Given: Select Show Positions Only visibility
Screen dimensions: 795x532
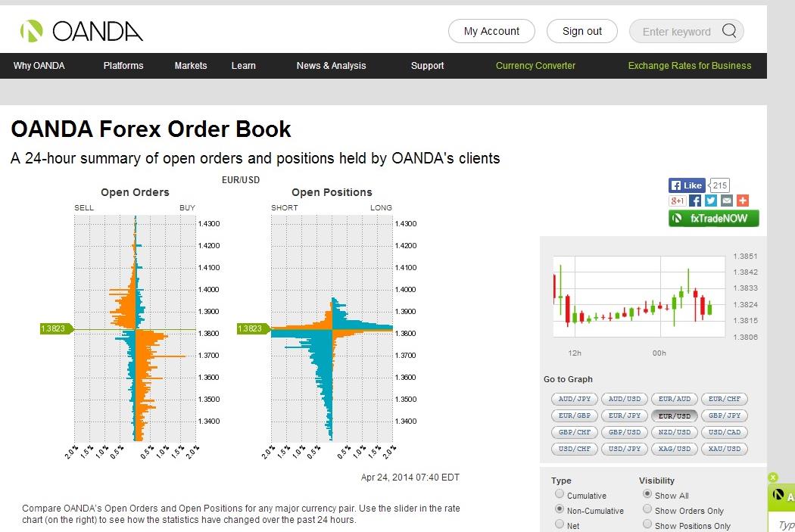Looking at the screenshot, I should tap(647, 524).
